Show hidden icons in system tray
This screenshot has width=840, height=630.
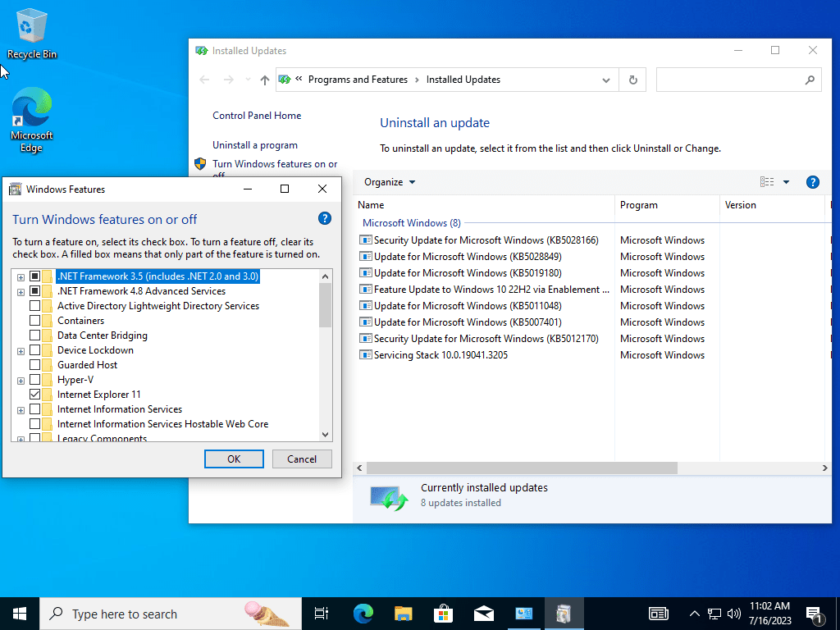point(694,614)
